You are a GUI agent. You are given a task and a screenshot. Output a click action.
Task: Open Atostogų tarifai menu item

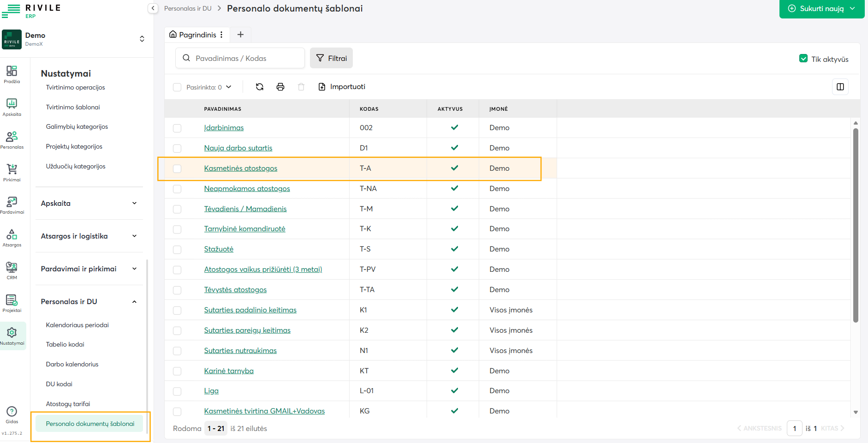pos(68,404)
